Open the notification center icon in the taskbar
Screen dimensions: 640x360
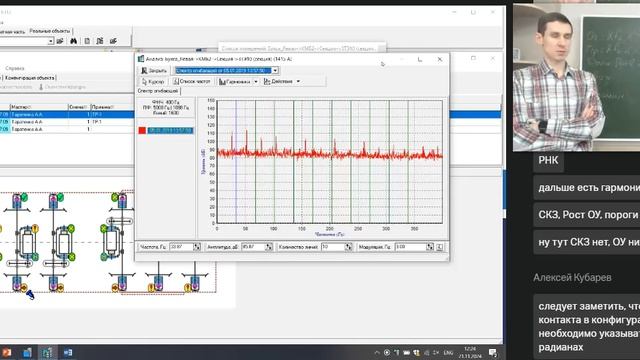pos(493,353)
